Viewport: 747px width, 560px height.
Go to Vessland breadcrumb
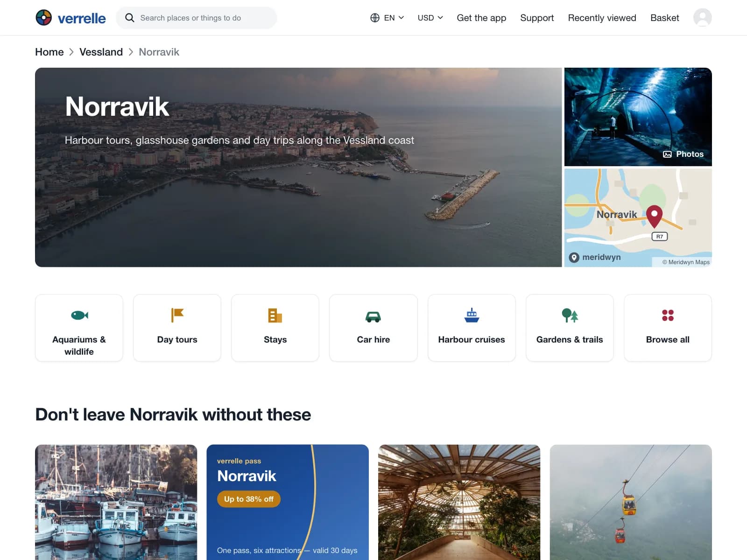point(101,52)
